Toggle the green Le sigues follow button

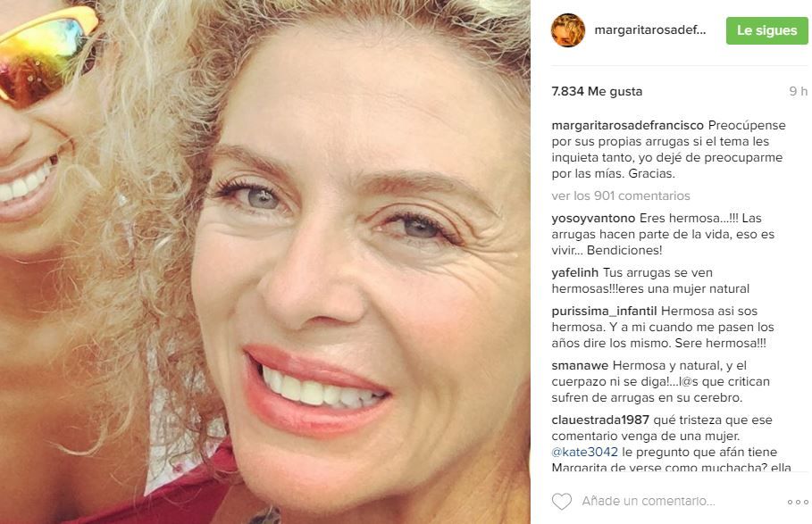coord(766,30)
